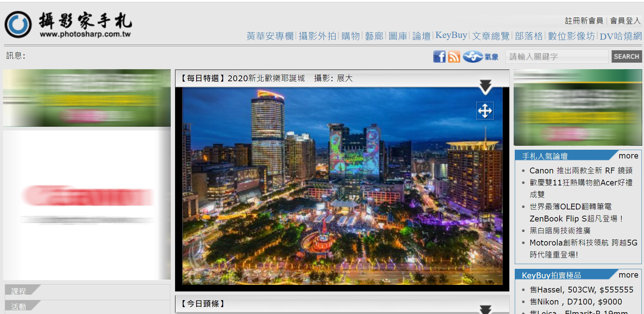Collapse the 每日特選 section arrow

pyautogui.click(x=485, y=87)
